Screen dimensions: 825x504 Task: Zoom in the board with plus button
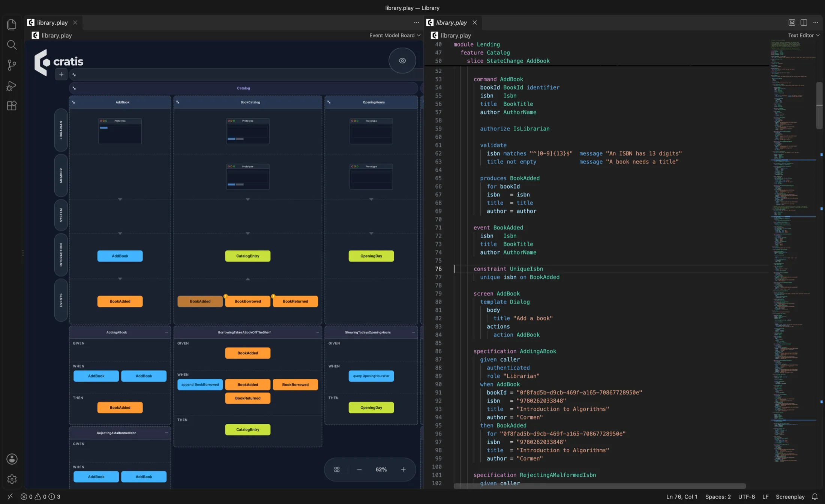point(403,469)
